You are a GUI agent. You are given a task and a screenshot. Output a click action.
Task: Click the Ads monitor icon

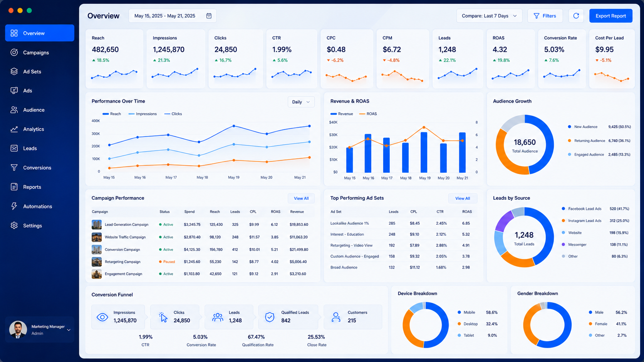[14, 90]
